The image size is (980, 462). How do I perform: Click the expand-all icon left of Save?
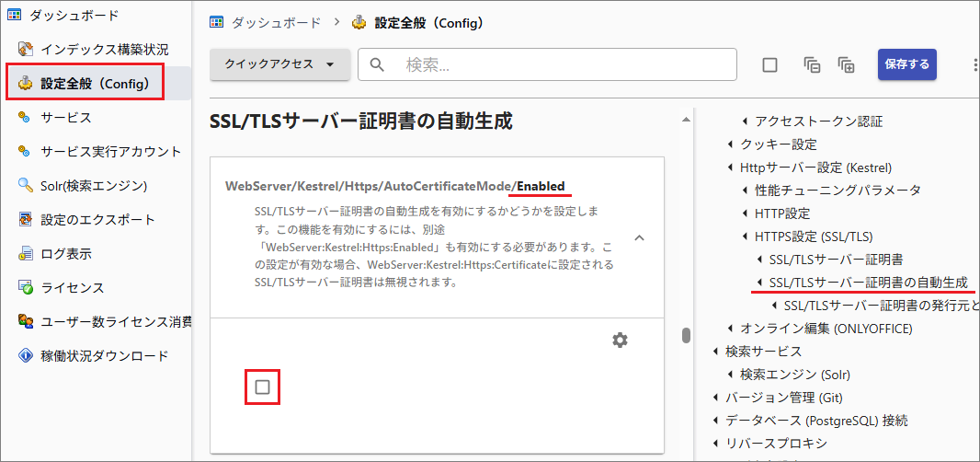(x=846, y=64)
